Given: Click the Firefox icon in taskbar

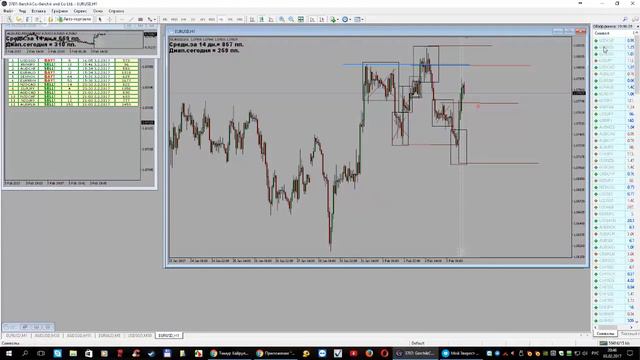Looking at the screenshot, I should [369, 353].
